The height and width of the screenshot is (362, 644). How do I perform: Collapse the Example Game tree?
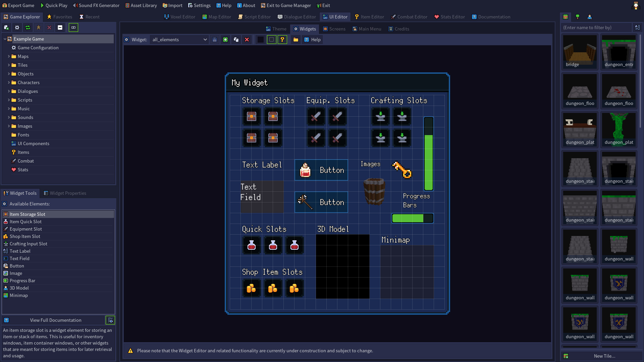pos(4,39)
